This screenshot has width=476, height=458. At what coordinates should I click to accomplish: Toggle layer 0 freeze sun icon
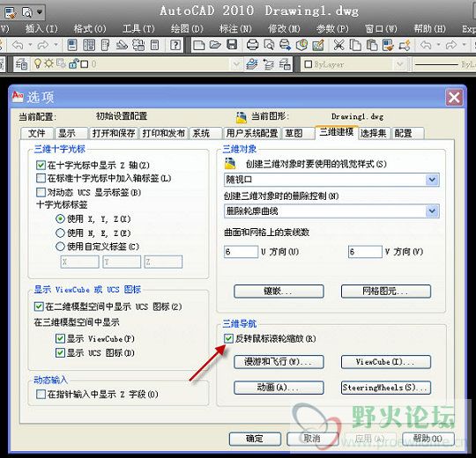pyautogui.click(x=48, y=63)
